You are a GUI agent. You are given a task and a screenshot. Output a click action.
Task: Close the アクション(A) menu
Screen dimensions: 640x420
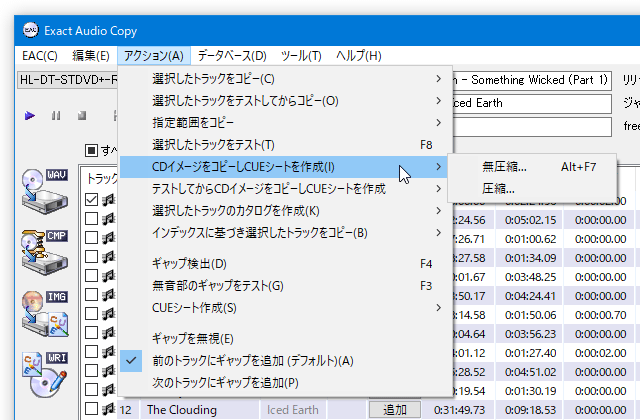153,56
